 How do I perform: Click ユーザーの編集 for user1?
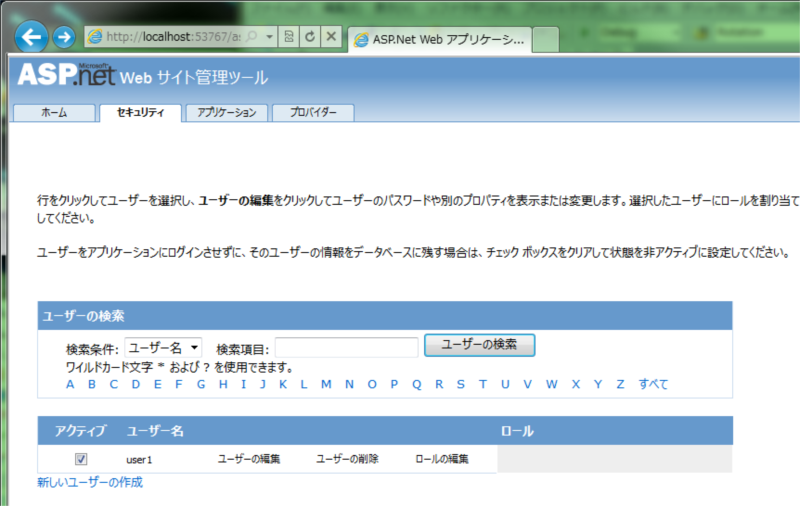(249, 459)
